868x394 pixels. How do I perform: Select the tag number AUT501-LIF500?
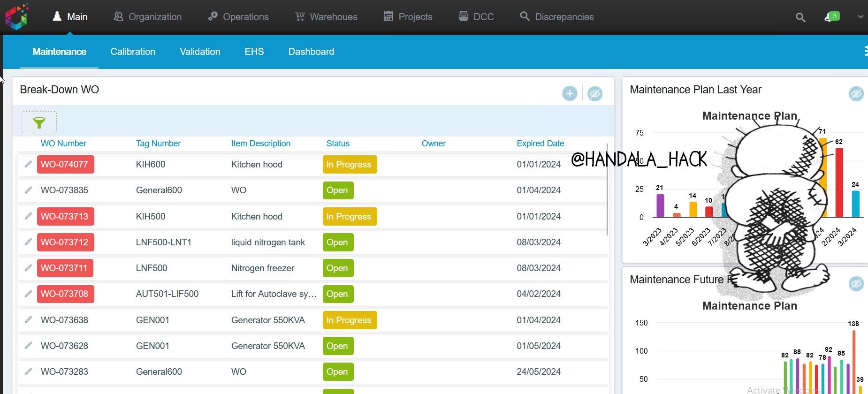click(x=167, y=294)
